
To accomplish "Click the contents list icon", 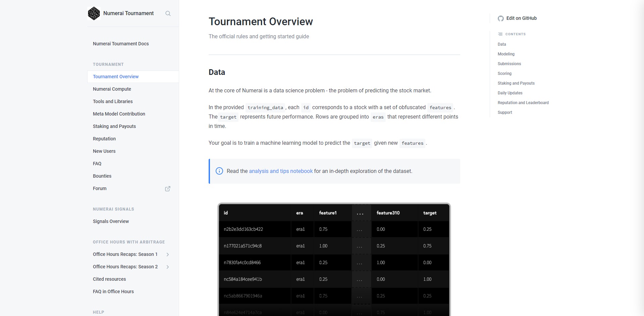I will tap(500, 34).
